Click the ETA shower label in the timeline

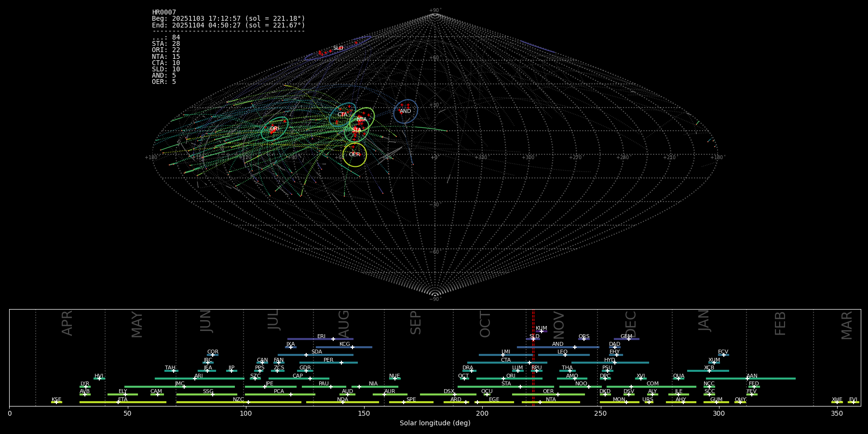coord(123,400)
